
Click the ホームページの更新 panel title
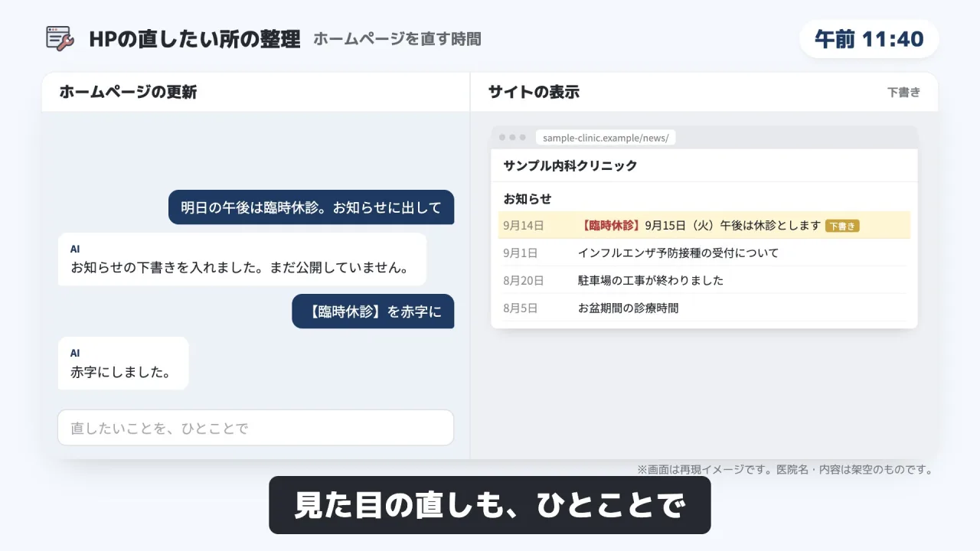click(x=128, y=92)
